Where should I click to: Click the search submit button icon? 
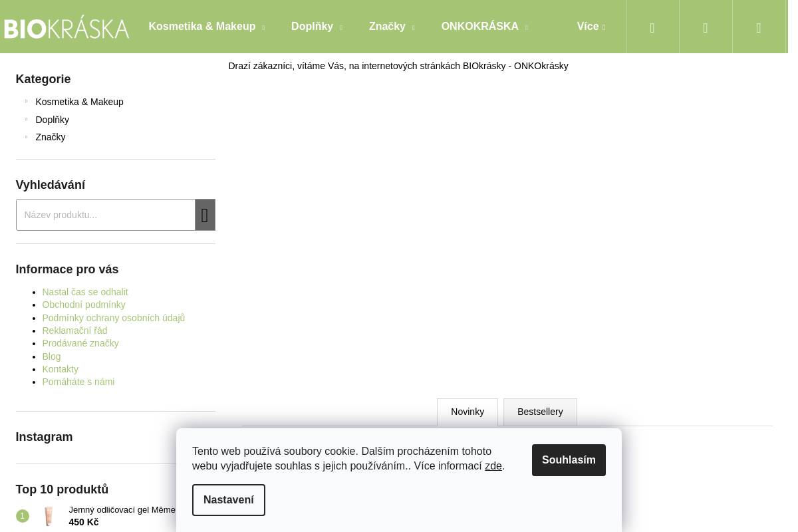point(205,215)
